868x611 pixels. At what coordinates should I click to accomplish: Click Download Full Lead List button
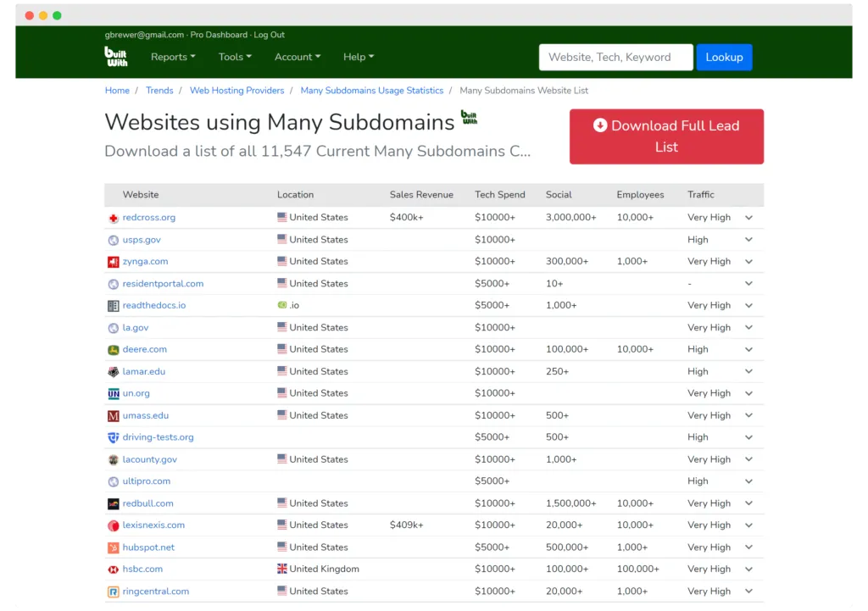tap(666, 136)
